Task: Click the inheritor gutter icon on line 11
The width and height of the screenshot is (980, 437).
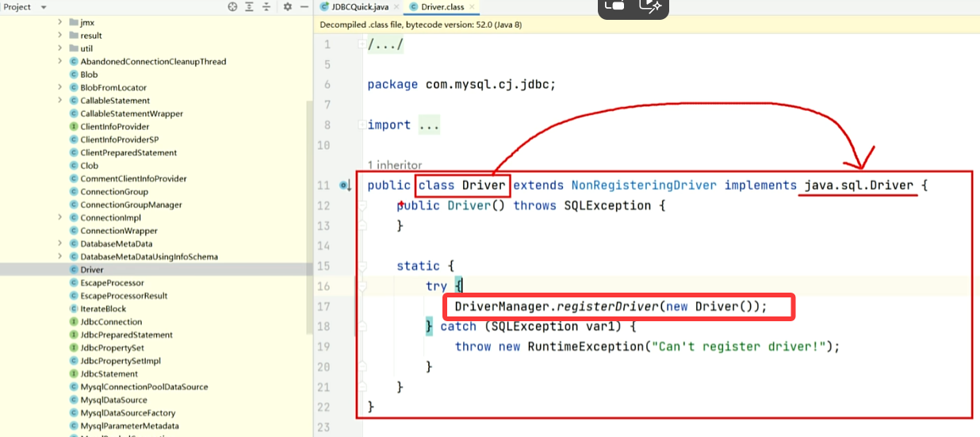Action: coord(345,186)
